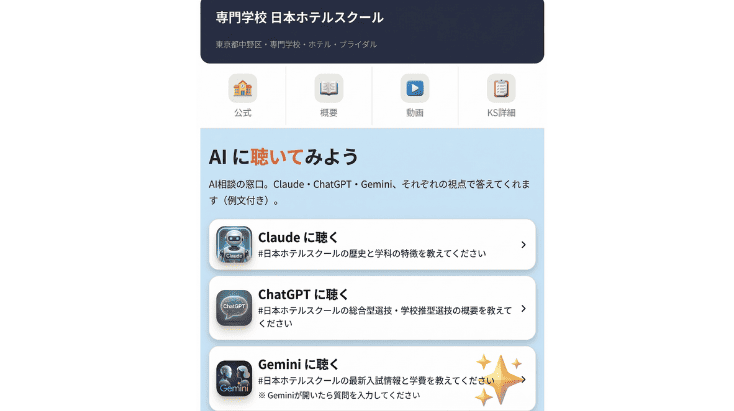Click the 専門学校 日本ホテルスクール header title
The height and width of the screenshot is (411, 734).
point(300,18)
